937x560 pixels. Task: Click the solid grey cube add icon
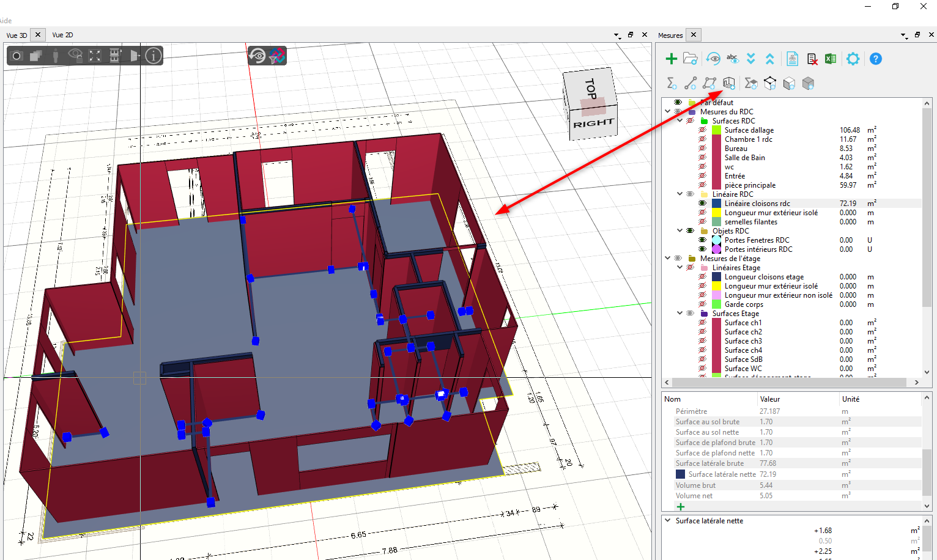(x=808, y=83)
